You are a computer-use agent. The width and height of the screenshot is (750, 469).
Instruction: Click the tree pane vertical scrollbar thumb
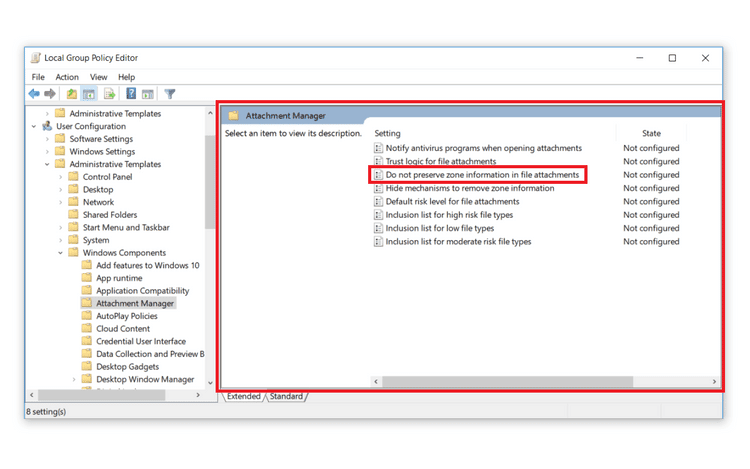pyautogui.click(x=210, y=182)
